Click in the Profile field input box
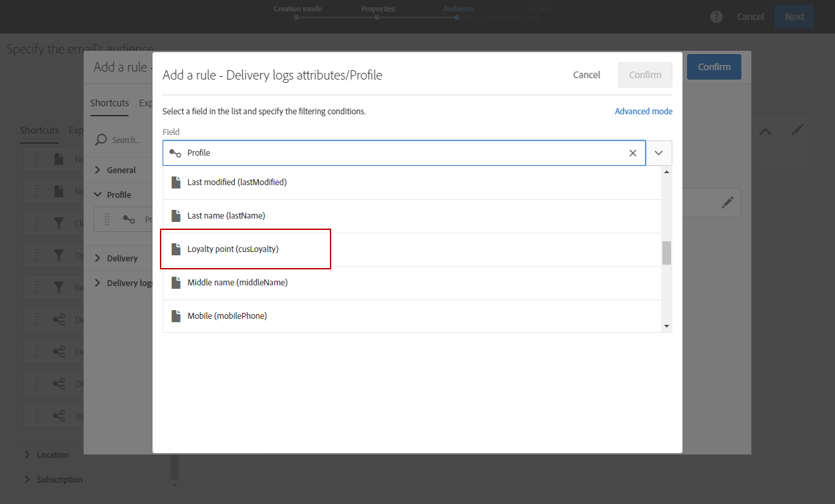The width and height of the screenshot is (835, 504). click(401, 153)
